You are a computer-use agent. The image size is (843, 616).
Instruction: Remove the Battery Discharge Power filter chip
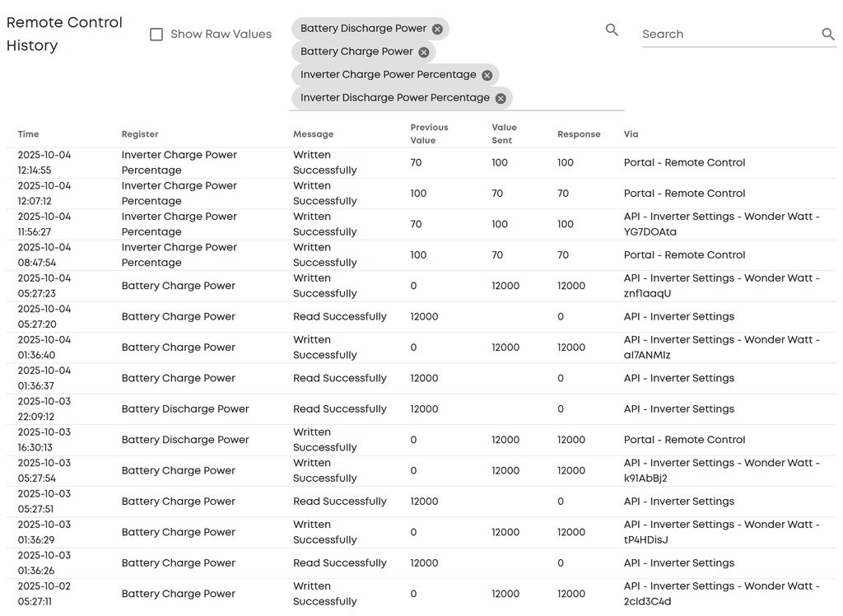click(x=437, y=29)
